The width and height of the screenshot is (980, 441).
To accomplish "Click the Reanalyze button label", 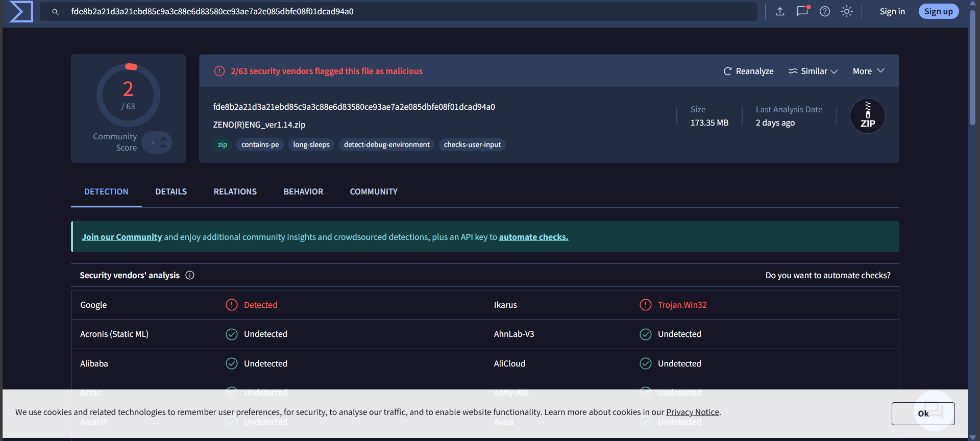I will (754, 71).
